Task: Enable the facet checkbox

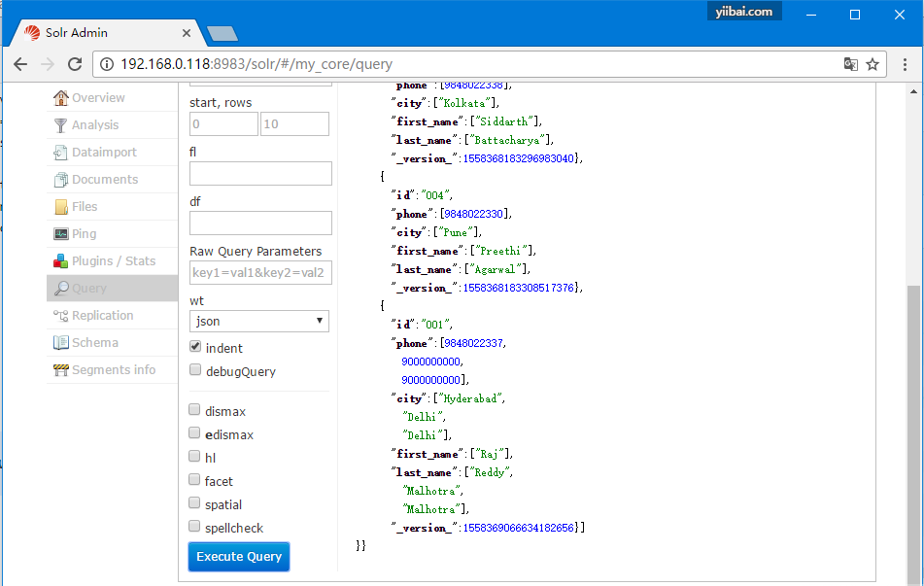Action: click(195, 480)
